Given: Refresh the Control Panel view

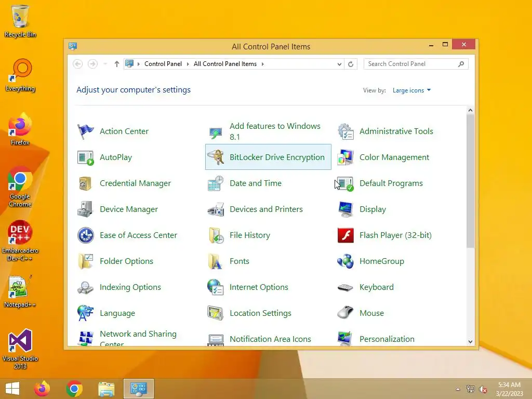Looking at the screenshot, I should pos(351,64).
